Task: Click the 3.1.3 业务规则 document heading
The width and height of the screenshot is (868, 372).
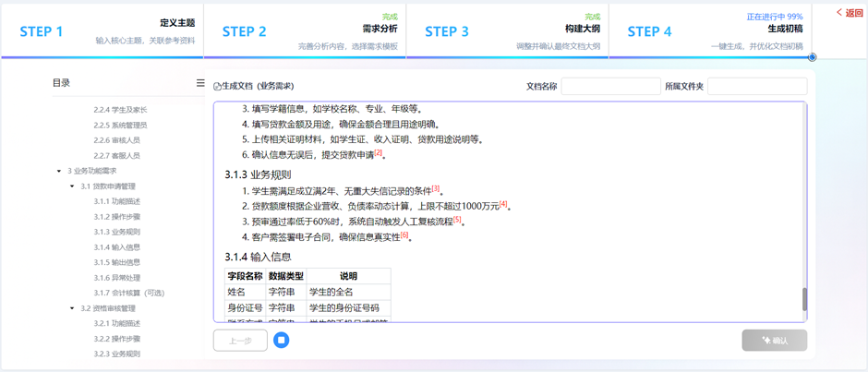Action: tap(259, 175)
